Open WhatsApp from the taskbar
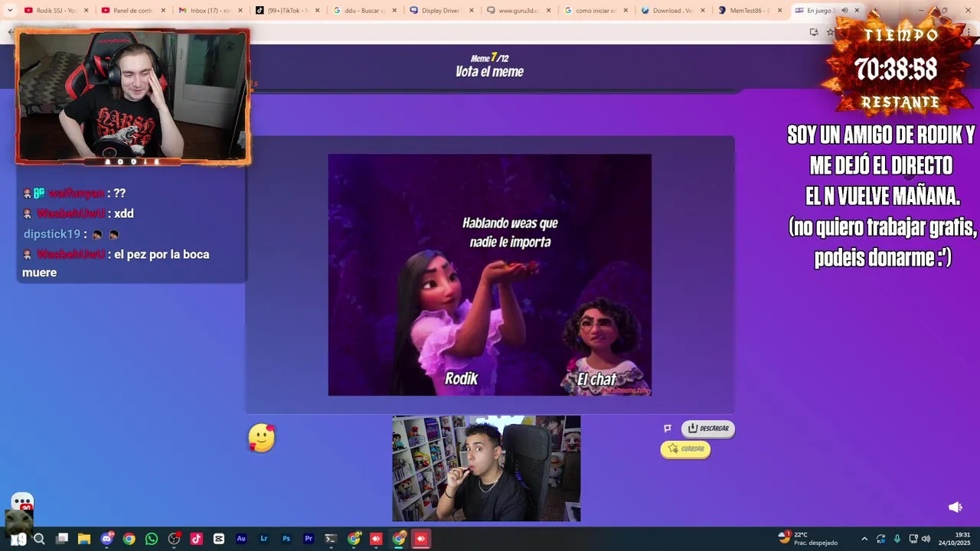Screen dimensions: 980x551 click(x=152, y=539)
